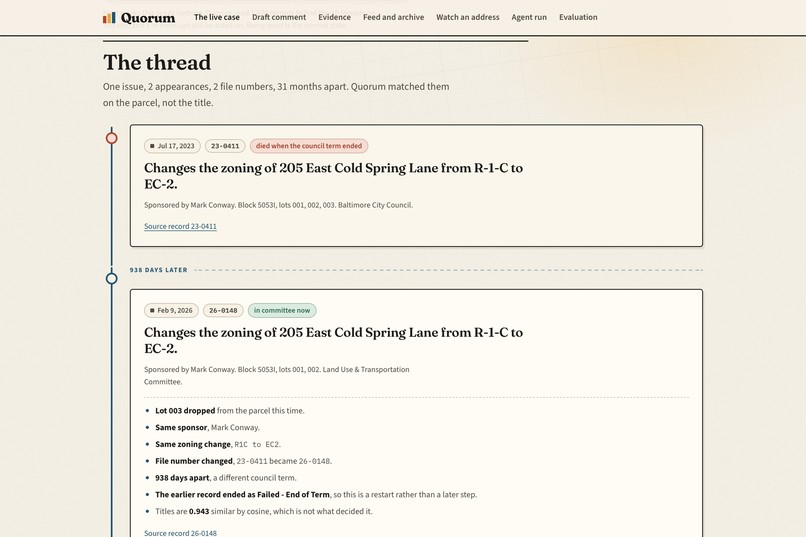Click the Jul 17, 2023 date badge
Viewport: 806px width, 537px height.
click(x=172, y=146)
